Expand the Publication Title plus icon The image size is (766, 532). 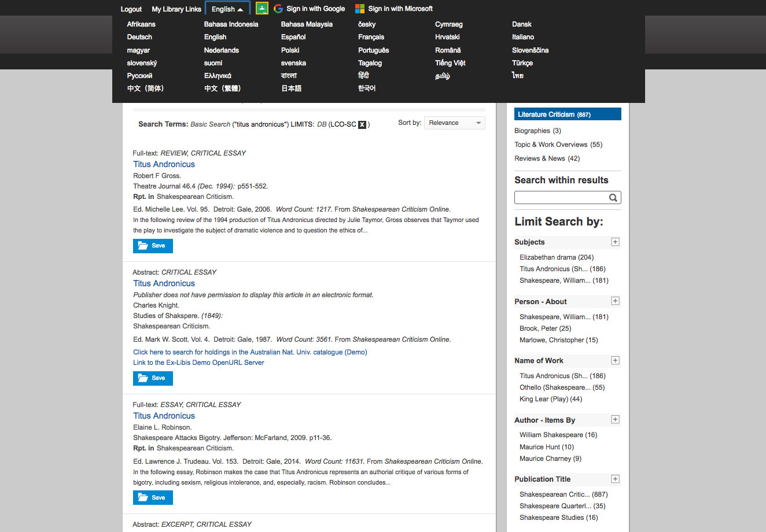(x=615, y=479)
